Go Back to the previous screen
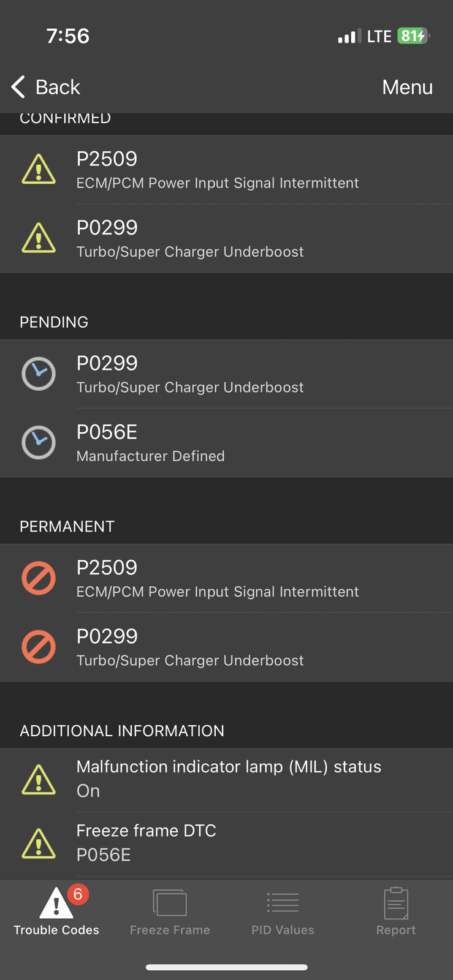 point(46,87)
